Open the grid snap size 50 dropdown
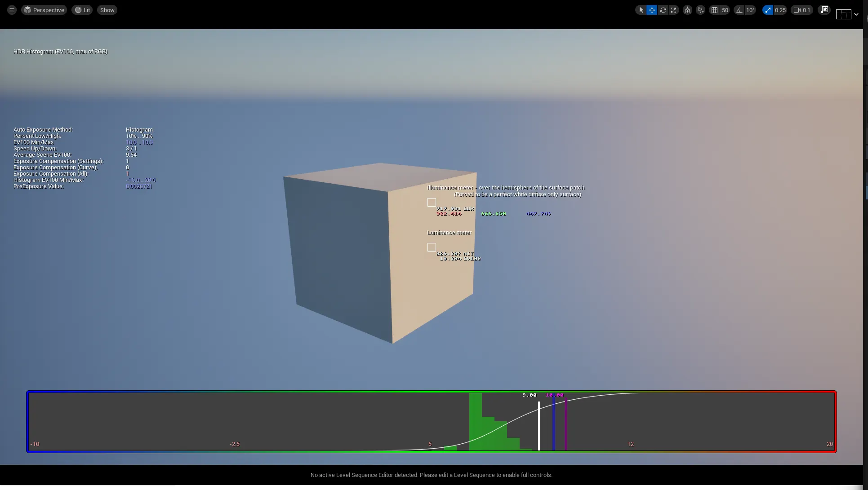 point(725,10)
